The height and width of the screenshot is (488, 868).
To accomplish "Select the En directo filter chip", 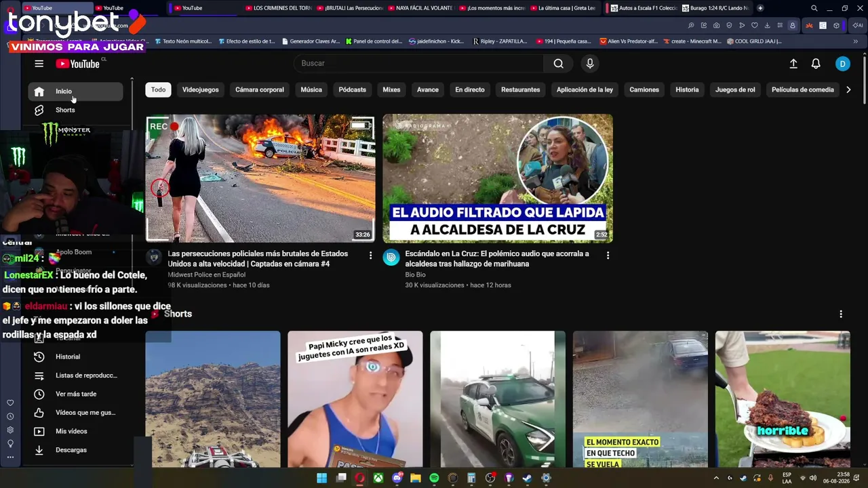I will coord(470,89).
